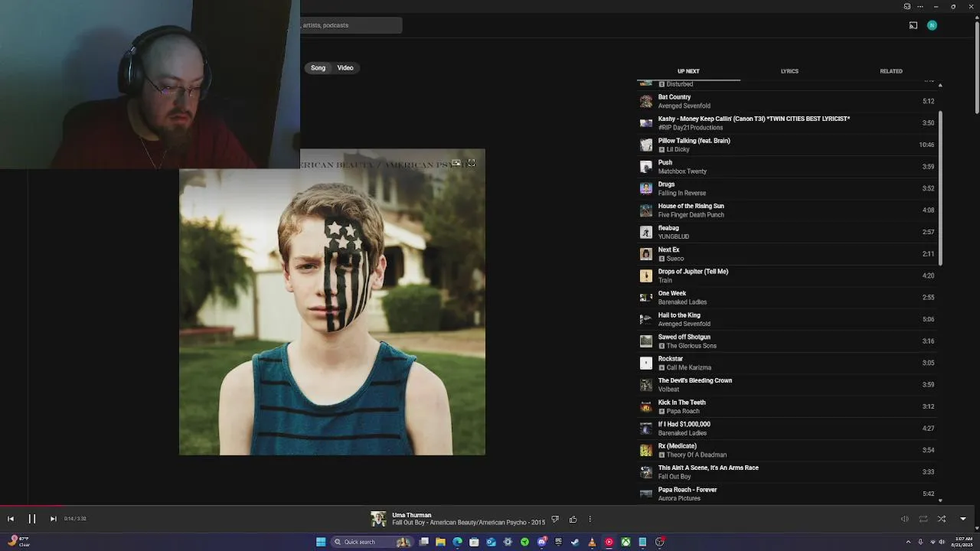Show hidden system tray icons
Viewport: 980px width, 551px height.
point(909,542)
